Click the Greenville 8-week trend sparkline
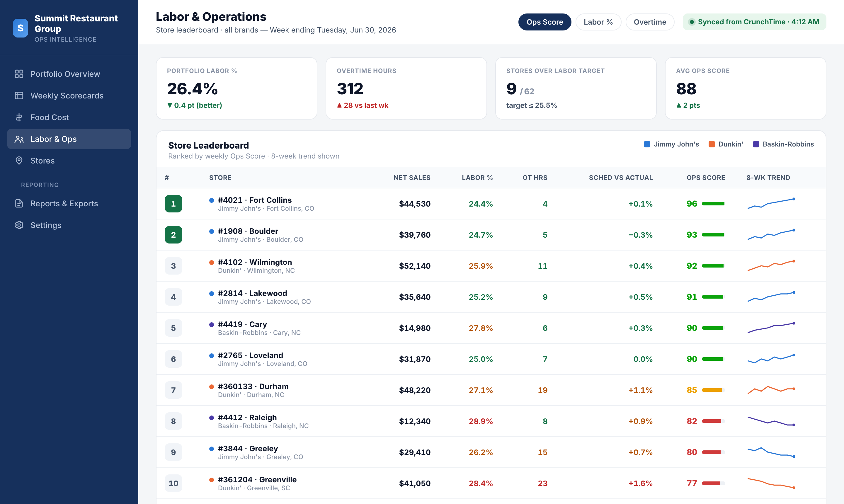This screenshot has width=844, height=504. tap(771, 483)
